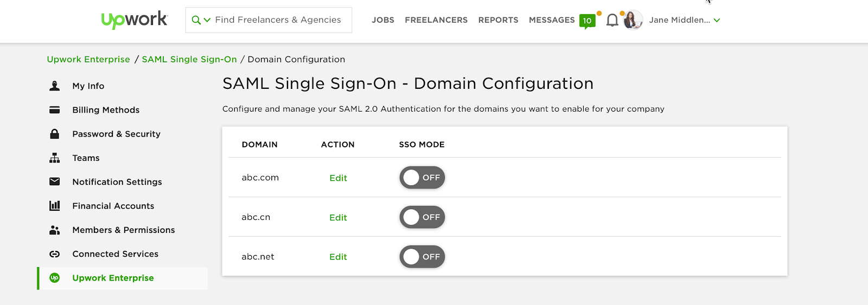Edit the abc.com domain
Image resolution: width=868 pixels, height=305 pixels.
[338, 178]
